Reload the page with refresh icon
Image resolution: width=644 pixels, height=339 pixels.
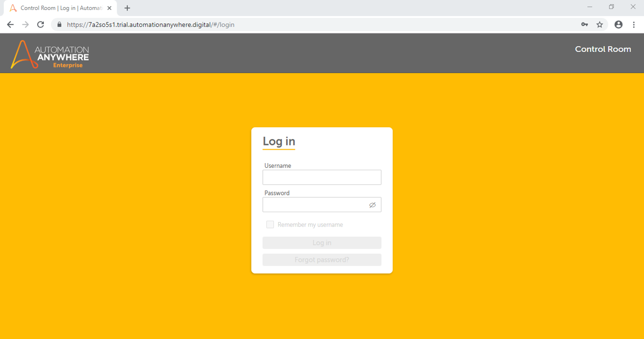pyautogui.click(x=40, y=25)
